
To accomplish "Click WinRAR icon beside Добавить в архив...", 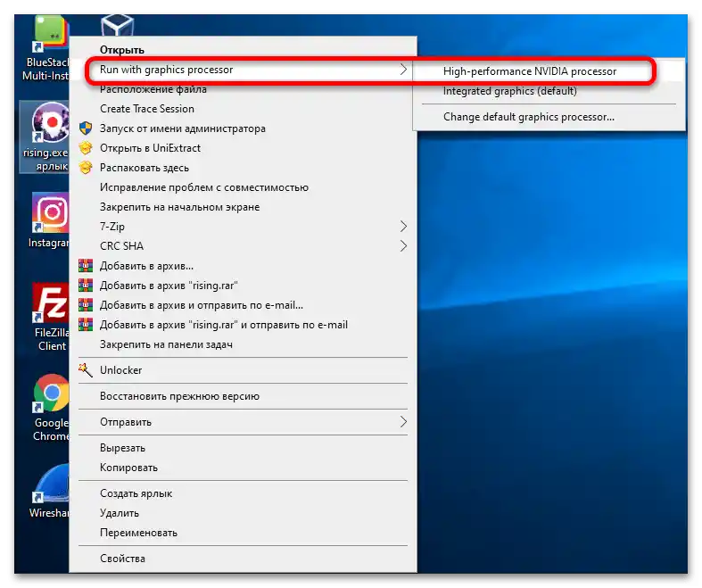I will pyautogui.click(x=86, y=266).
